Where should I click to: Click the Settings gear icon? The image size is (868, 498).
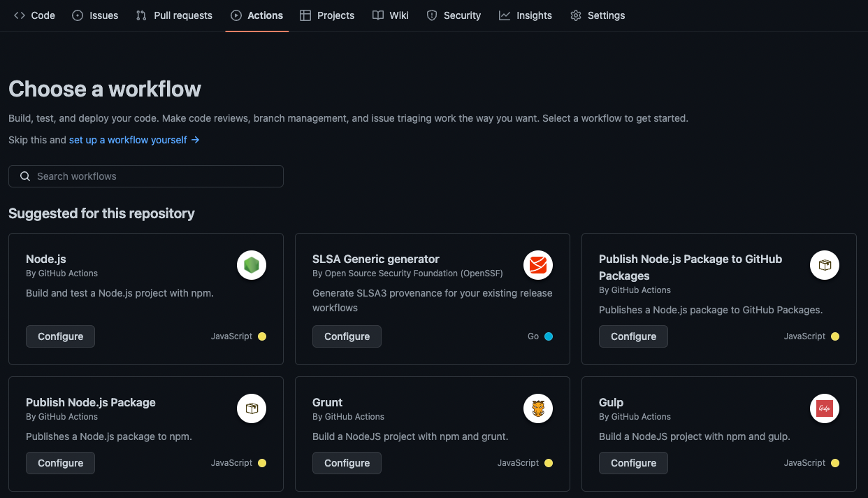tap(576, 15)
